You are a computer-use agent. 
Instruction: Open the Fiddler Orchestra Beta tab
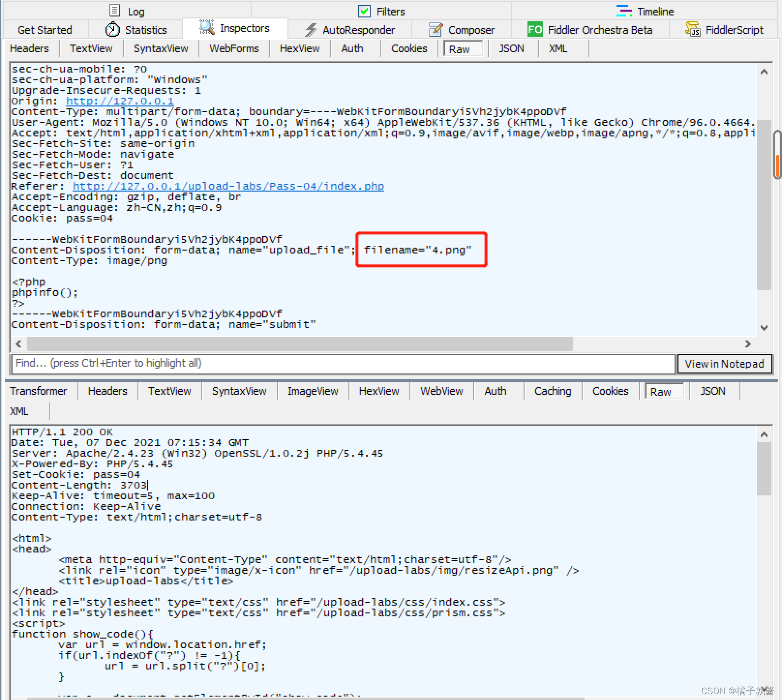tap(590, 30)
